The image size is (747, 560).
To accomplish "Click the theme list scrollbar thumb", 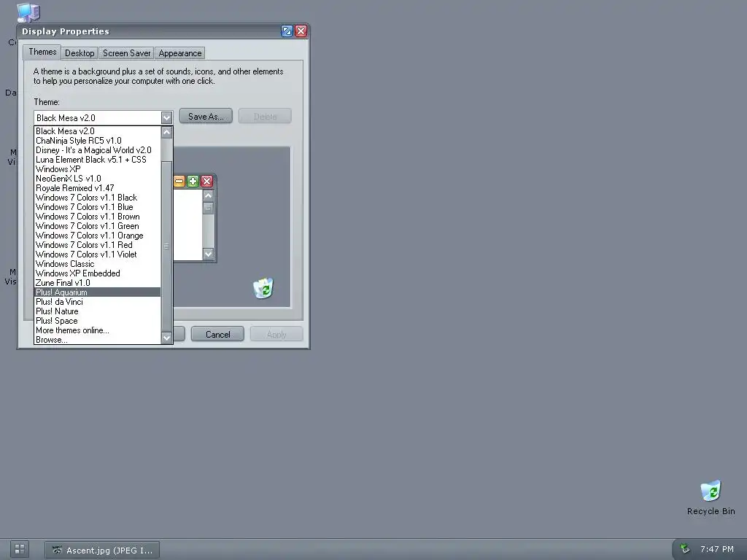I will pos(166,246).
